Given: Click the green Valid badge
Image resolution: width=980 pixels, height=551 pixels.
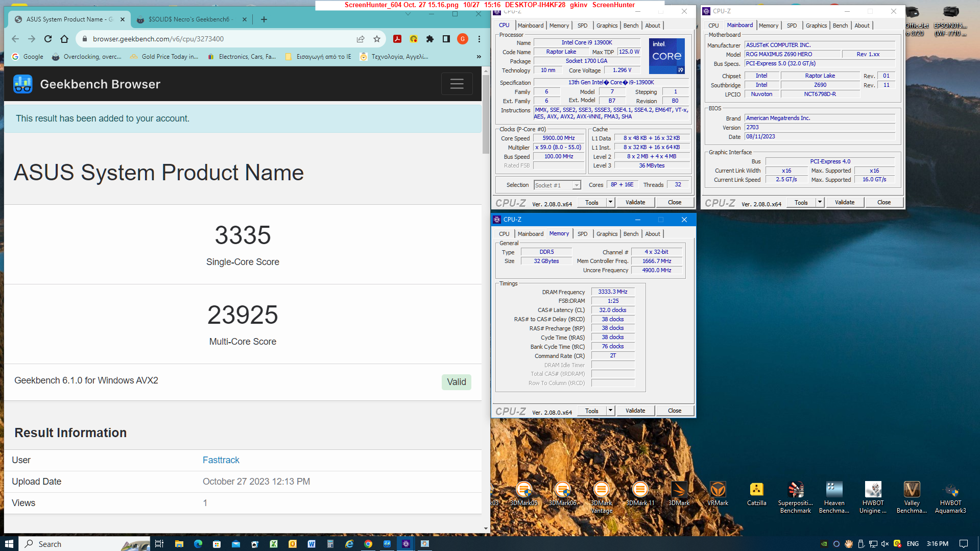Looking at the screenshot, I should (457, 382).
